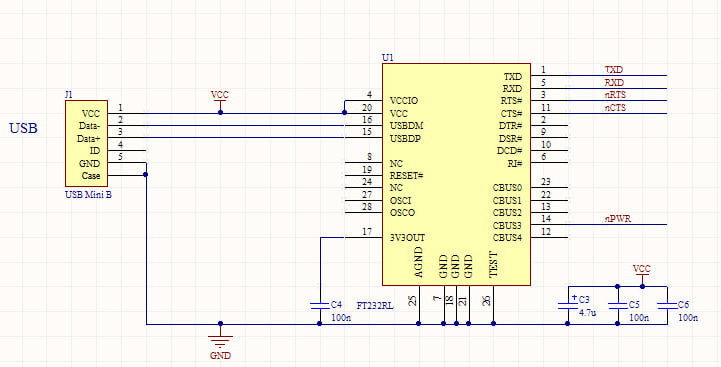Image resolution: width=721 pixels, height=367 pixels.
Task: Click the 4.7u value under C3
Action: (588, 313)
